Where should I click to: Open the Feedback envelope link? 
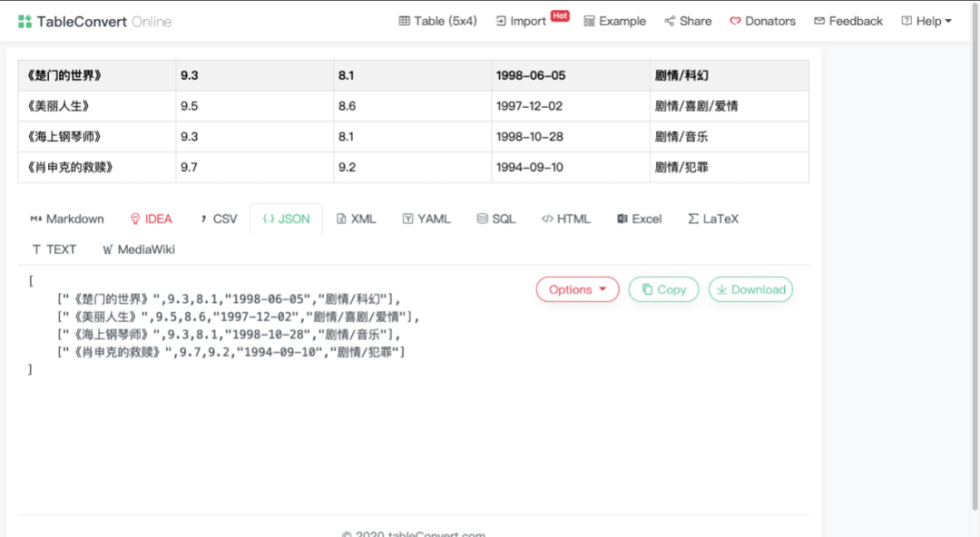click(848, 21)
